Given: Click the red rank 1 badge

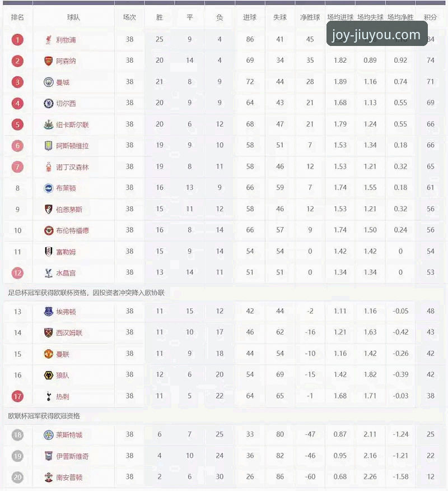Looking at the screenshot, I should (x=17, y=40).
